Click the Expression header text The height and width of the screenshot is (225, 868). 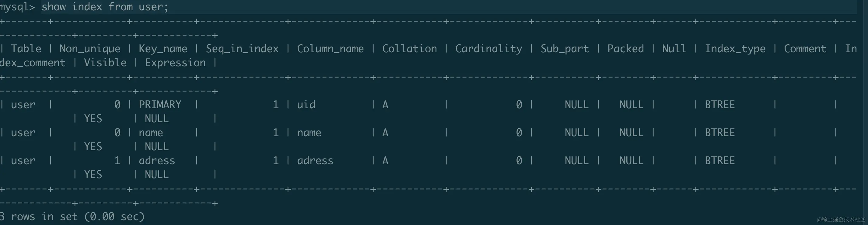(x=175, y=63)
